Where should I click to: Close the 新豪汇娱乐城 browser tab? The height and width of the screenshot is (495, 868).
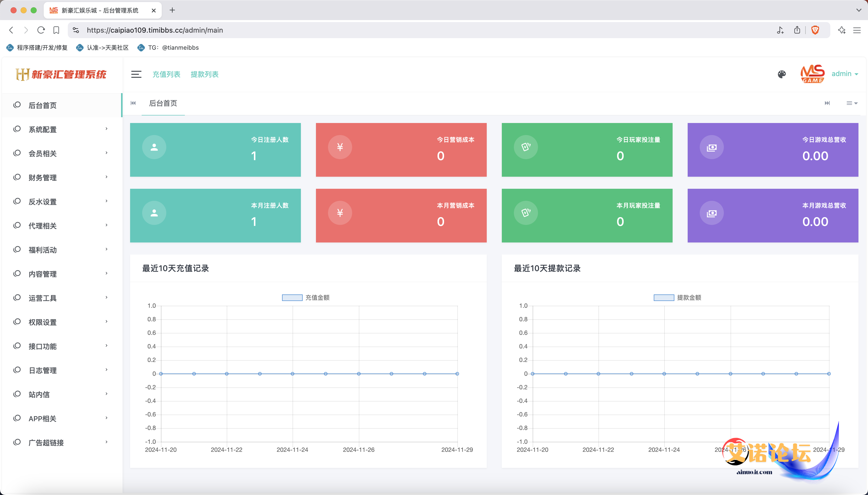[154, 11]
